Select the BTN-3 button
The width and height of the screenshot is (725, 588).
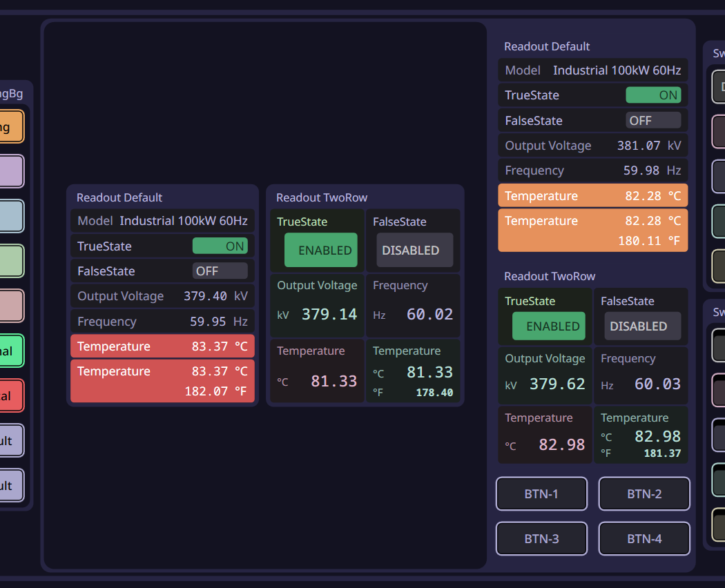541,538
